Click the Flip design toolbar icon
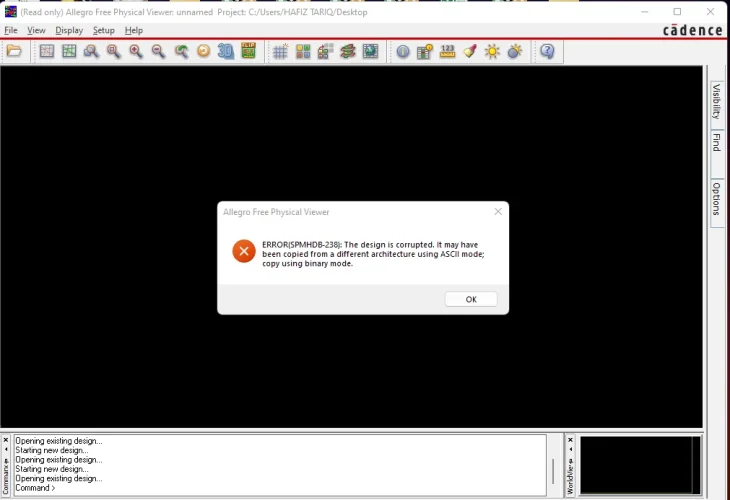This screenshot has width=730, height=500. [x=248, y=51]
